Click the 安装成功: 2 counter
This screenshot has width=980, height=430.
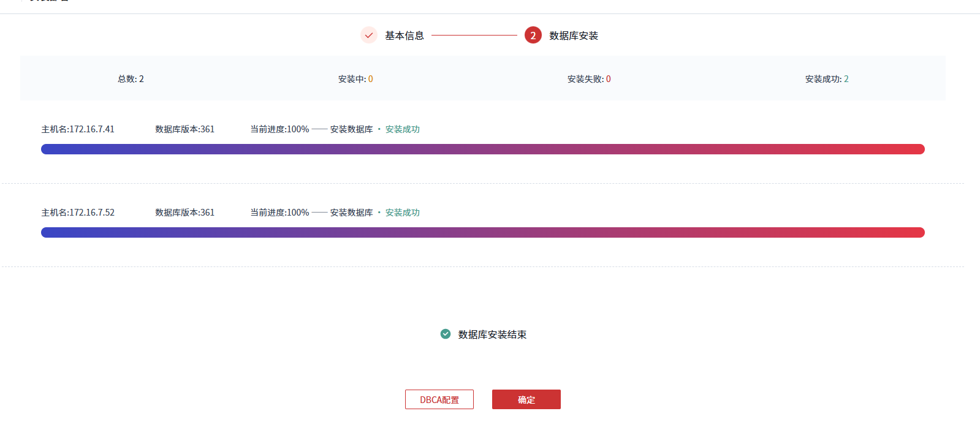[826, 79]
